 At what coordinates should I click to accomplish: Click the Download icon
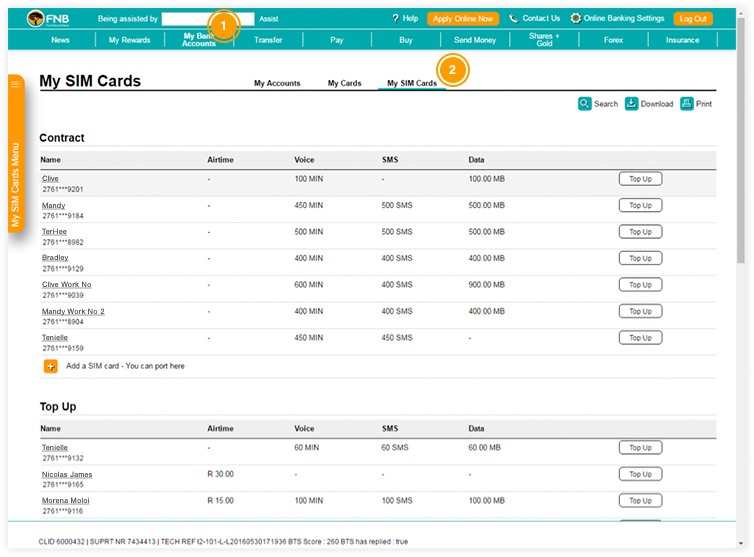point(632,103)
